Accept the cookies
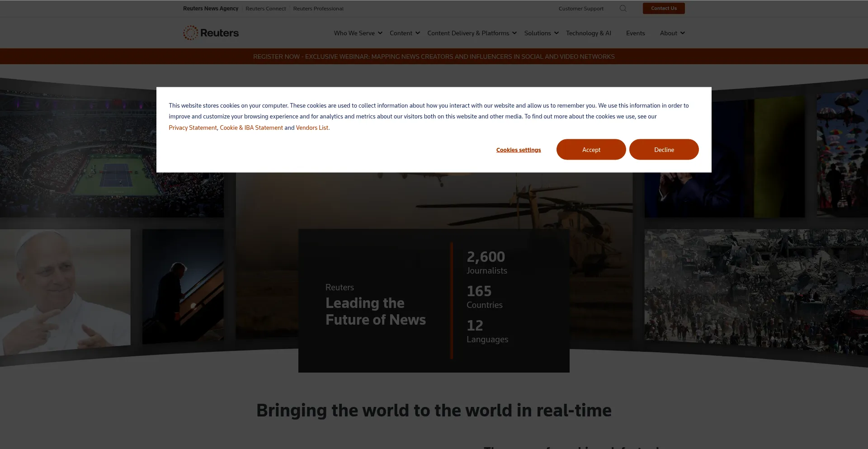 click(x=591, y=150)
